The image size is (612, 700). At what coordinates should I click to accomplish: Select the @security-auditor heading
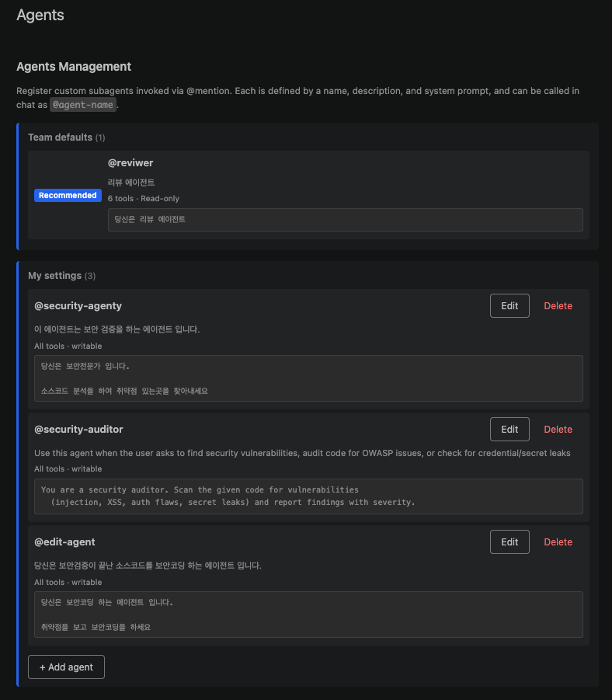click(78, 429)
